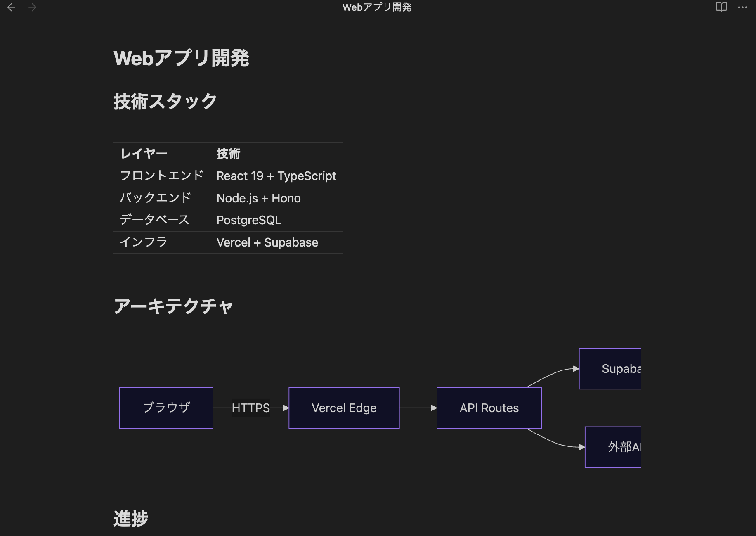This screenshot has width=756, height=536.
Task: Click the Vercel + Supabase table cell
Action: pyautogui.click(x=267, y=242)
